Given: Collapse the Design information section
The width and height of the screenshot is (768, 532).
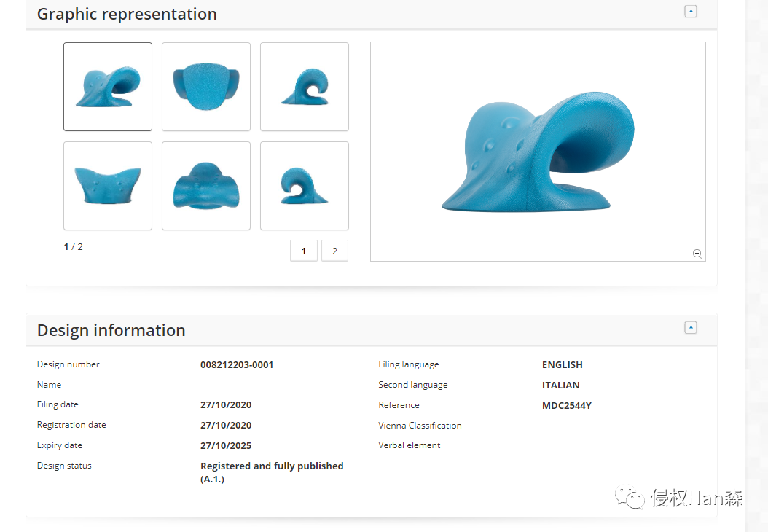Looking at the screenshot, I should click(691, 328).
